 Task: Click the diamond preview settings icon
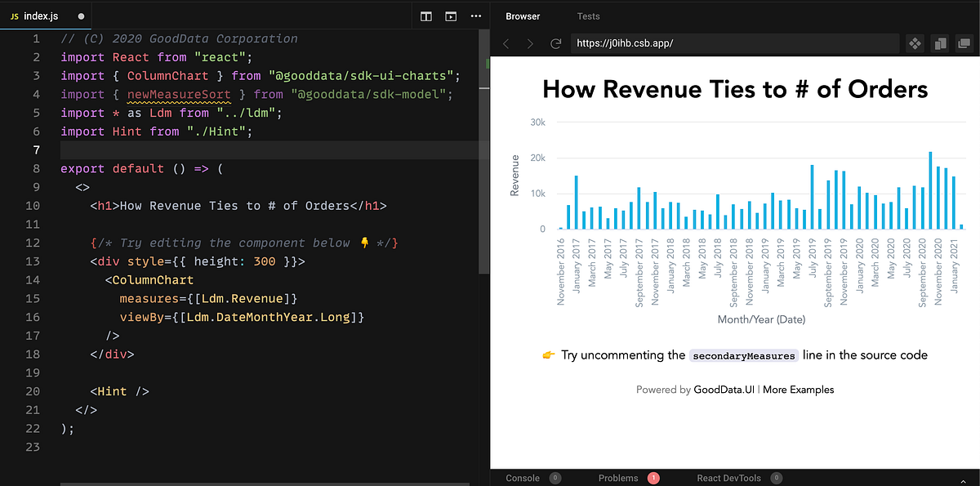[x=915, y=44]
